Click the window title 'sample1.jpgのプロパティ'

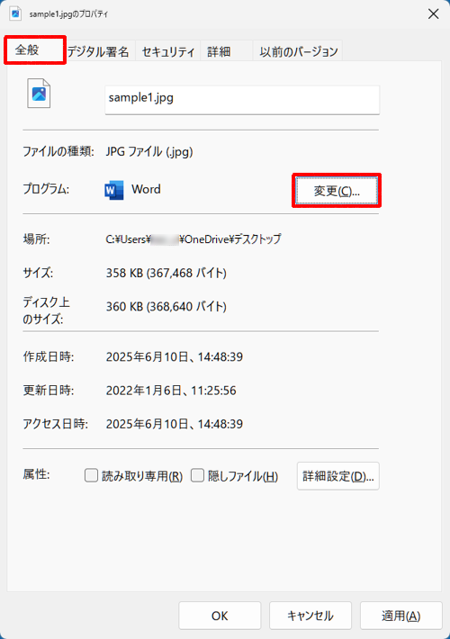coord(68,14)
